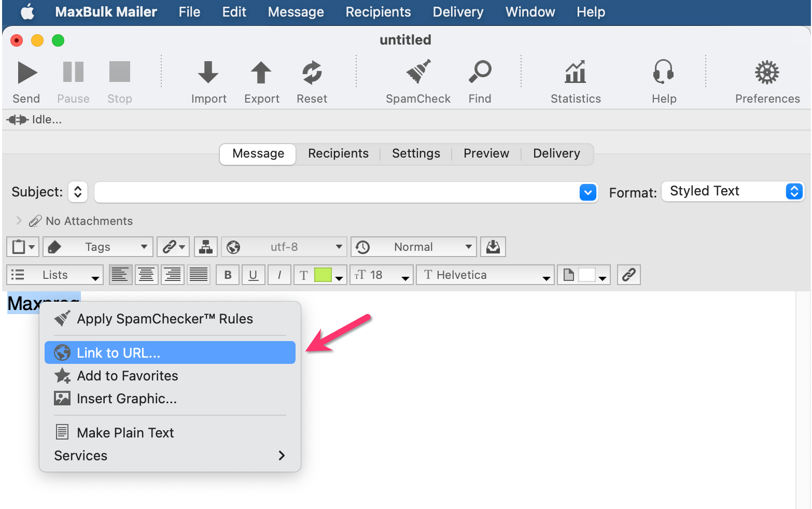Click the Pause delivery icon
Screen dimensions: 812x509
coord(73,72)
